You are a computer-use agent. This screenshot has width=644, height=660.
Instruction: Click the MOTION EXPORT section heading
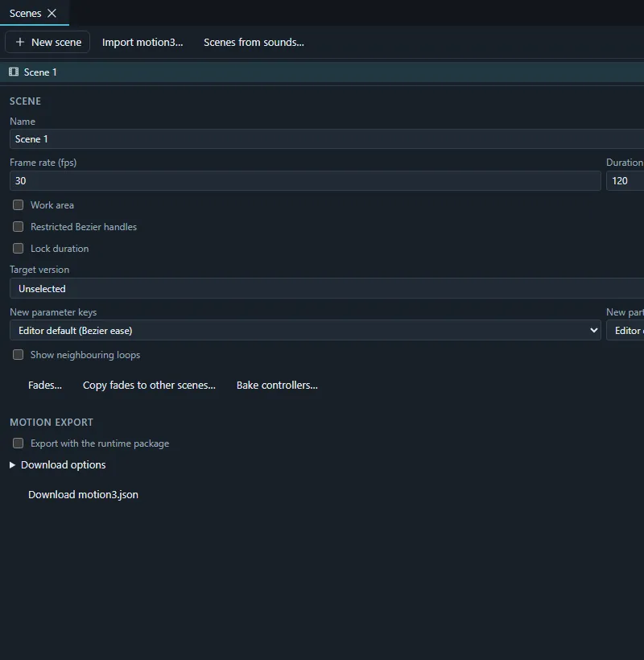pyautogui.click(x=52, y=423)
